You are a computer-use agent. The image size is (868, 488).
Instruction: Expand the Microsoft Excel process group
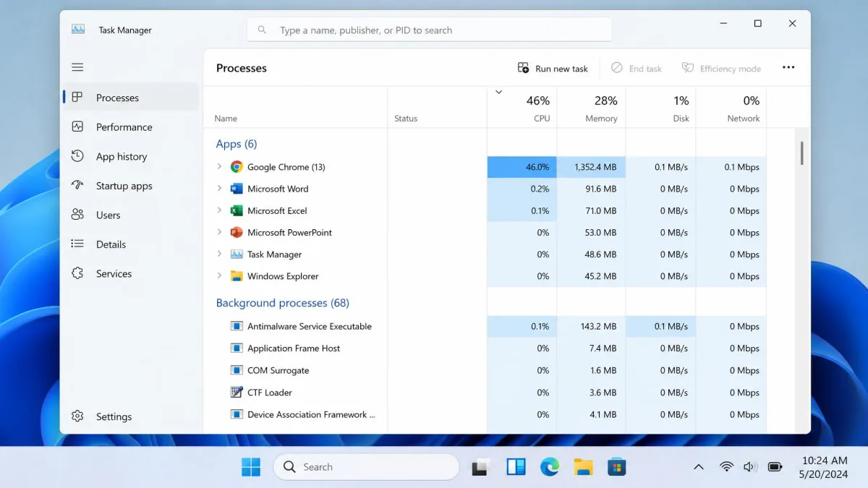click(x=219, y=210)
